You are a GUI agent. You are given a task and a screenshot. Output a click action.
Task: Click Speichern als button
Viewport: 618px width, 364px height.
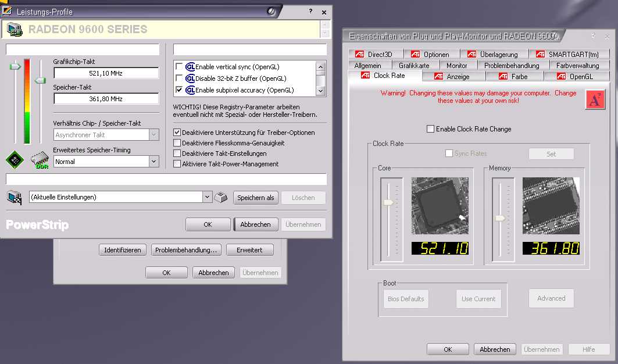click(256, 198)
